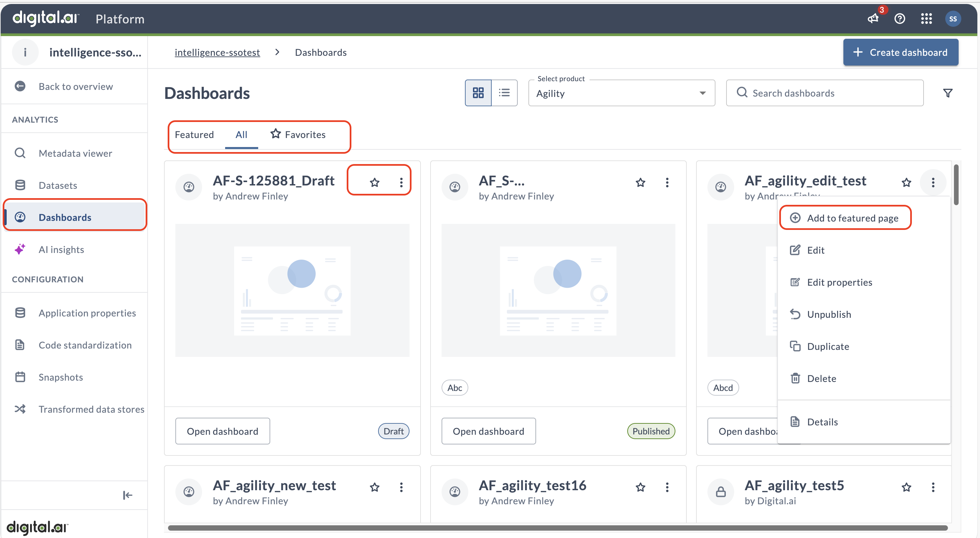Open the Code standardization page
Image resolution: width=980 pixels, height=538 pixels.
coord(85,345)
